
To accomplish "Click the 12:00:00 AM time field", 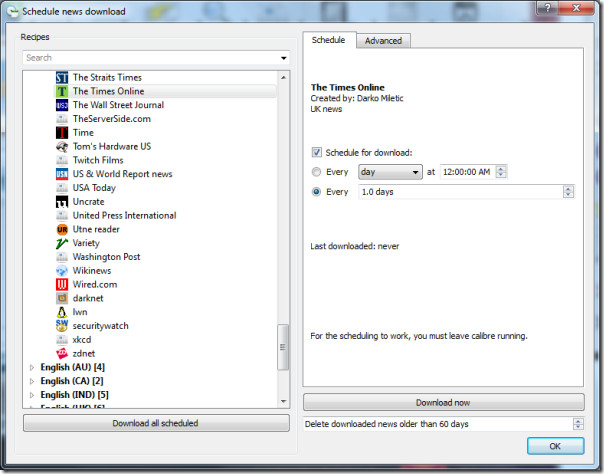I will point(468,172).
